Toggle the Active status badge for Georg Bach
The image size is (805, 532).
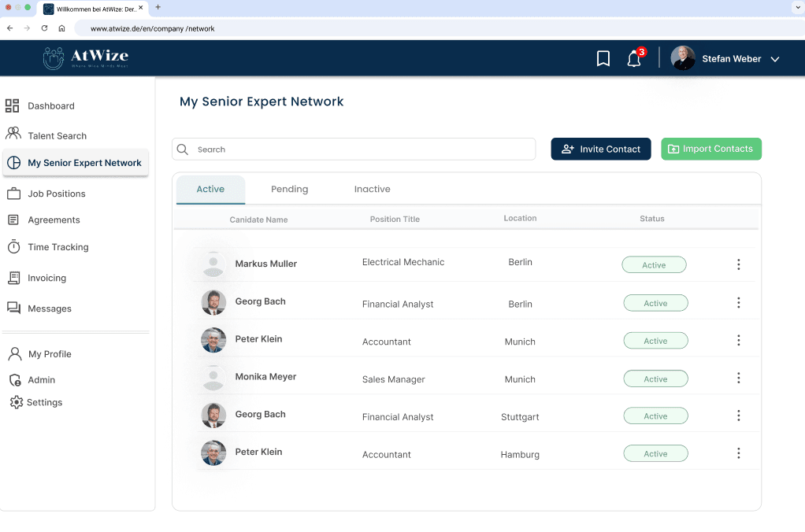(654, 302)
